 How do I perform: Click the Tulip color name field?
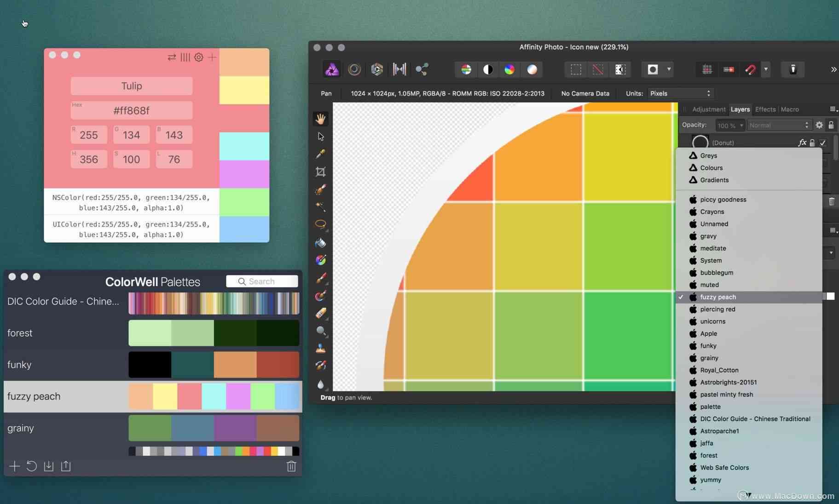tap(132, 86)
